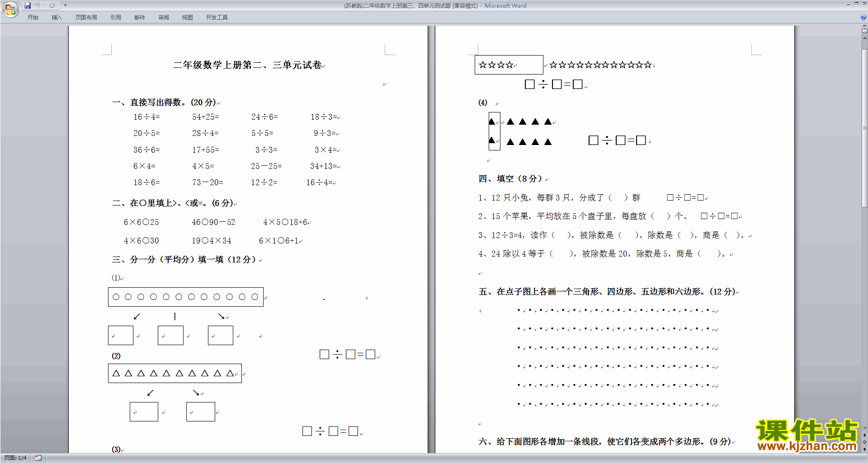The height and width of the screenshot is (463, 868).
Task: Click the Undo arrow icon
Action: 38,5
